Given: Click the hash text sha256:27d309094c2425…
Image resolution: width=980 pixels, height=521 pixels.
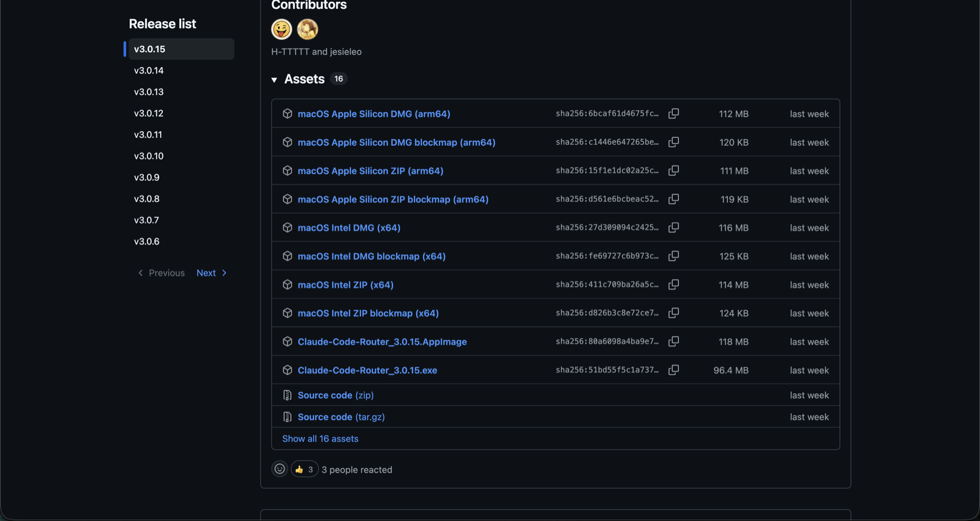Looking at the screenshot, I should point(607,228).
